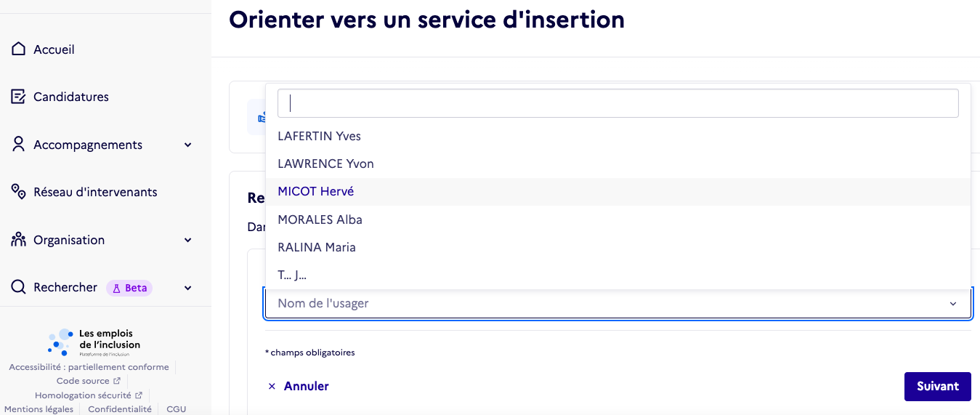The image size is (980, 415).
Task: Expand the Organisation menu chevron
Action: (188, 240)
